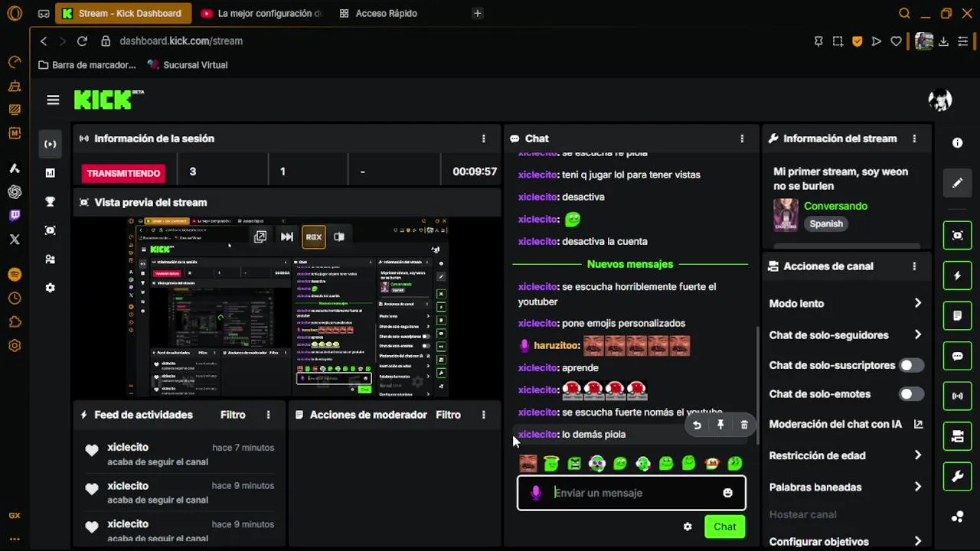Open chat settings gear next to Chat button

(x=688, y=527)
